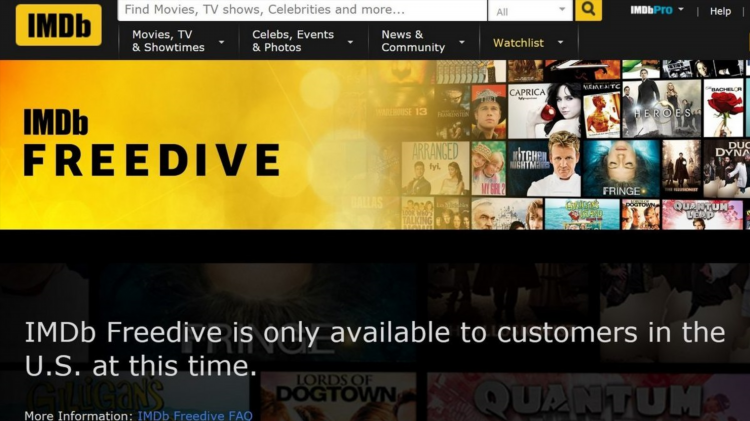This screenshot has height=421, width=750.
Task: Open the Movies, TV & Showtimes menu
Action: coord(168,41)
